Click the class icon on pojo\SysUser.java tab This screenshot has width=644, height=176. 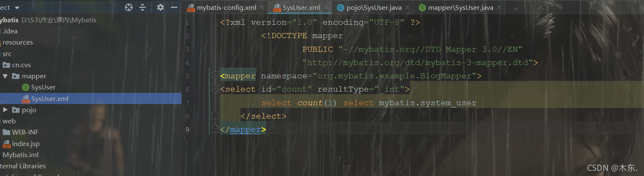[340, 8]
